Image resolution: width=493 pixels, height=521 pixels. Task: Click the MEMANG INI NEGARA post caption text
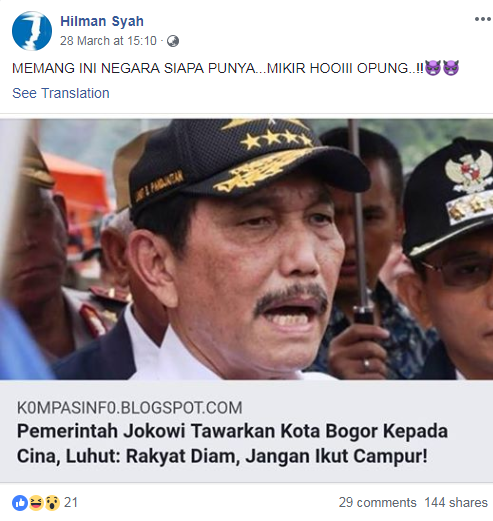tap(218, 68)
